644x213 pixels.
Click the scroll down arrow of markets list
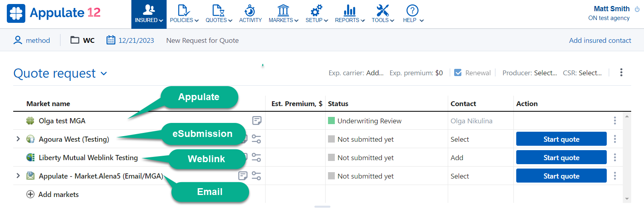(627, 199)
